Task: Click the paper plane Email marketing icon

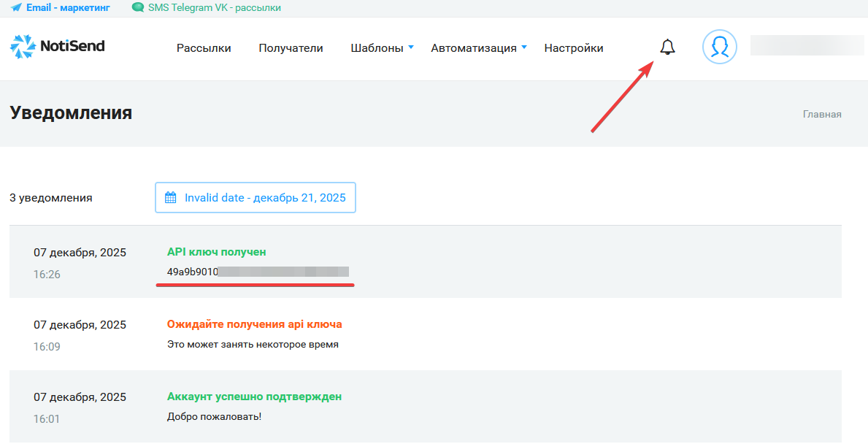Action: [x=16, y=8]
